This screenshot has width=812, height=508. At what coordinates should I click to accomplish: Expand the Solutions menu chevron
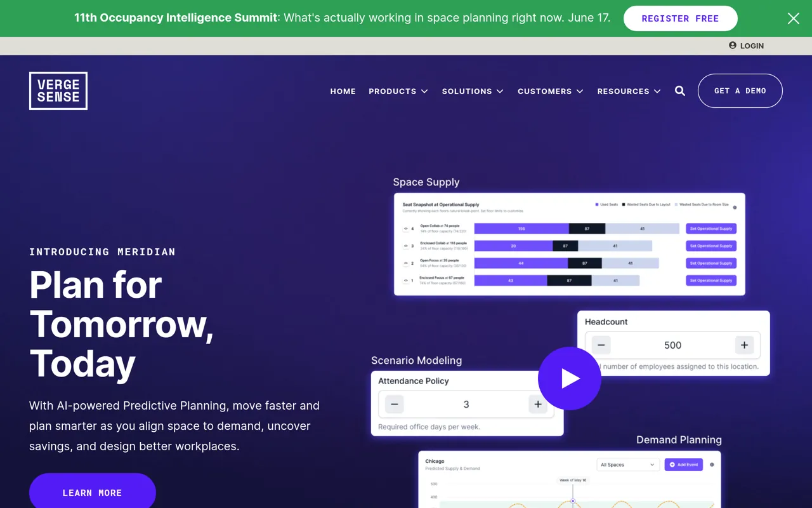point(500,91)
